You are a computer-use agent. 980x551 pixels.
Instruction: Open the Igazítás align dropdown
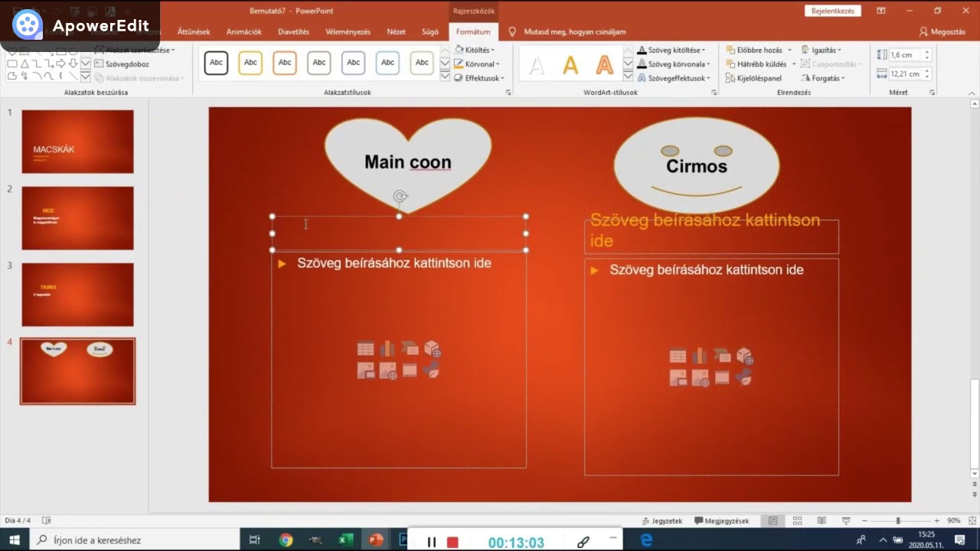pyautogui.click(x=822, y=50)
